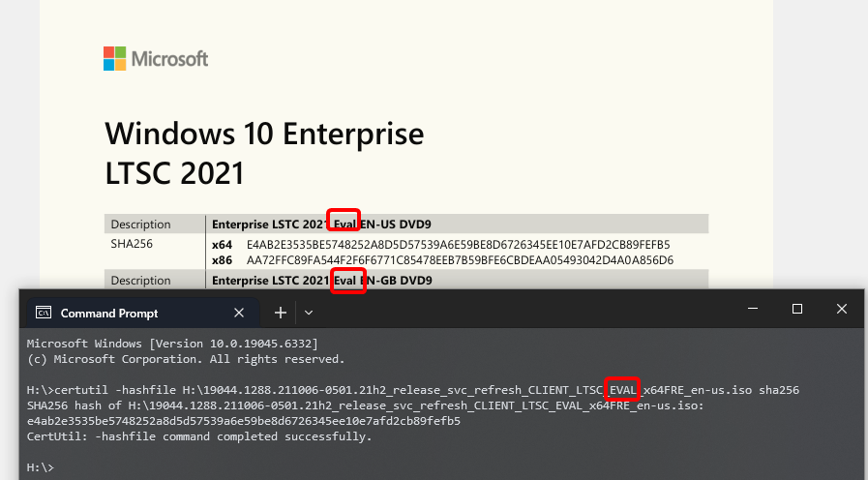This screenshot has height=480, width=868.
Task: Open a new terminal tab with plus button
Action: tap(281, 313)
